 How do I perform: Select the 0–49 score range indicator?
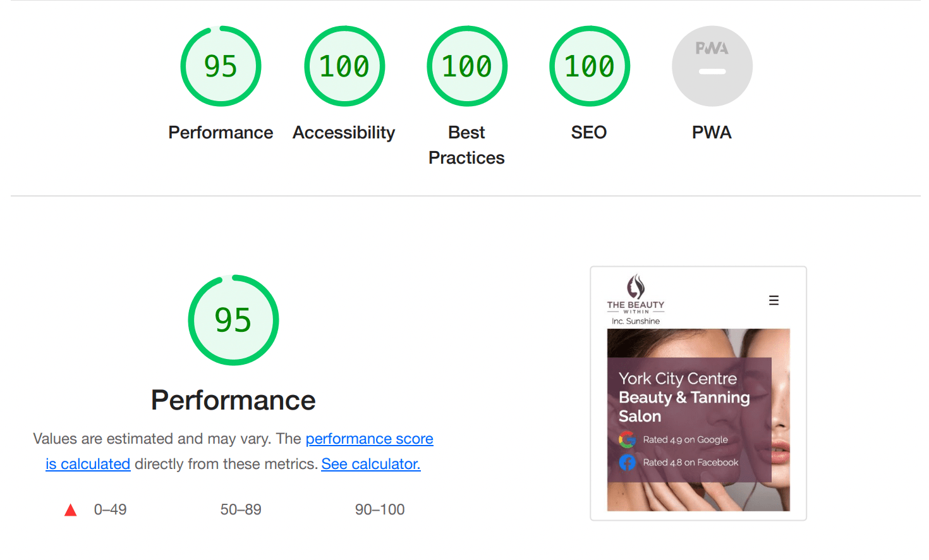pos(111,509)
